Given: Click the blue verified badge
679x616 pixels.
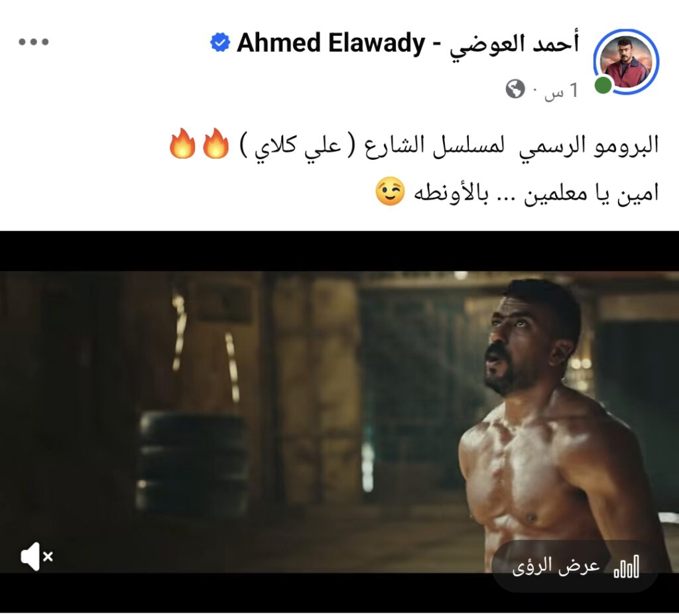Looking at the screenshot, I should coord(220,42).
